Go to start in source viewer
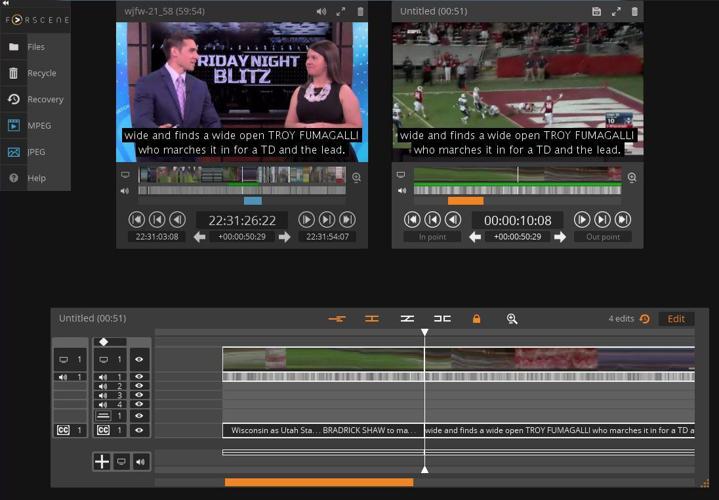The height and width of the screenshot is (500, 719). coord(137,220)
